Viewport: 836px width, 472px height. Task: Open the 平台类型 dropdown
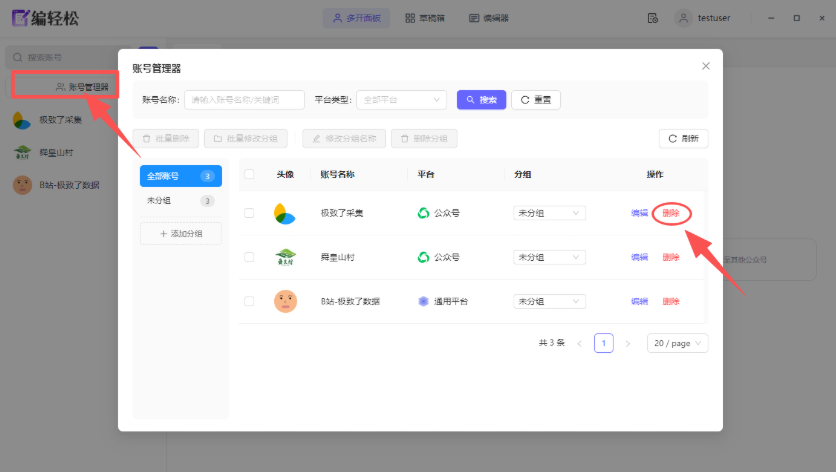click(x=401, y=100)
